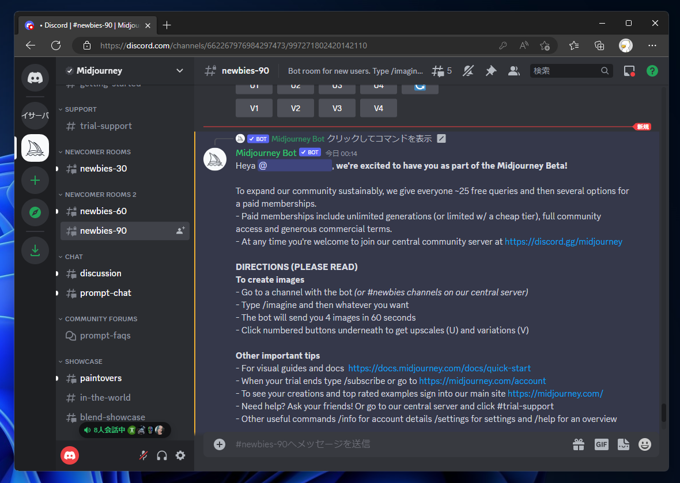Close the Discord browser tab
This screenshot has width=680, height=483.
tap(148, 26)
